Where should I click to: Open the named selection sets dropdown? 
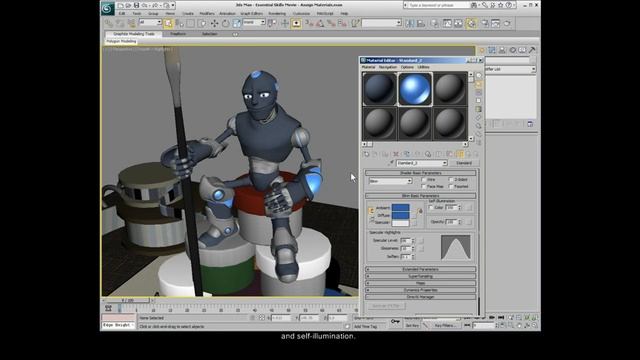click(381, 23)
